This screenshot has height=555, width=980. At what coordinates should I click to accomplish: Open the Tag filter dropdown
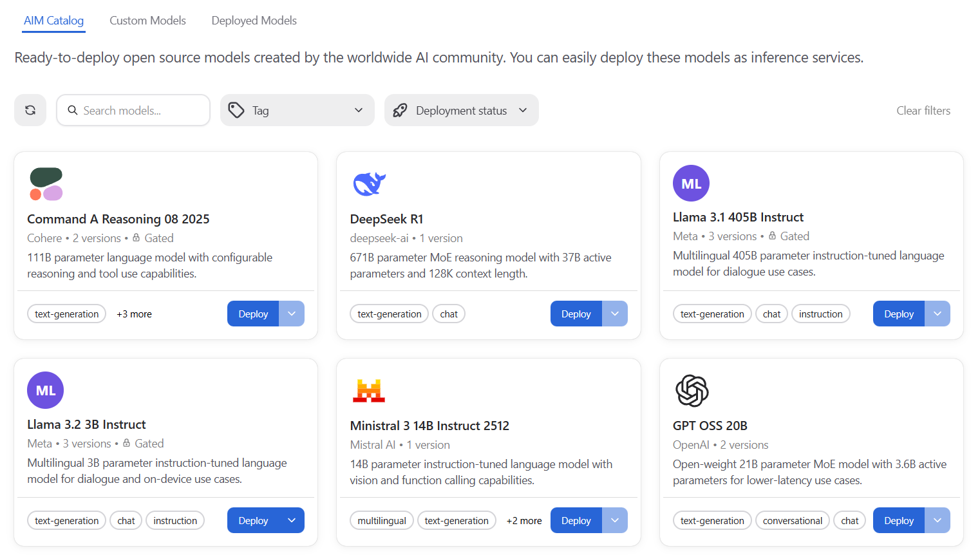(x=297, y=110)
